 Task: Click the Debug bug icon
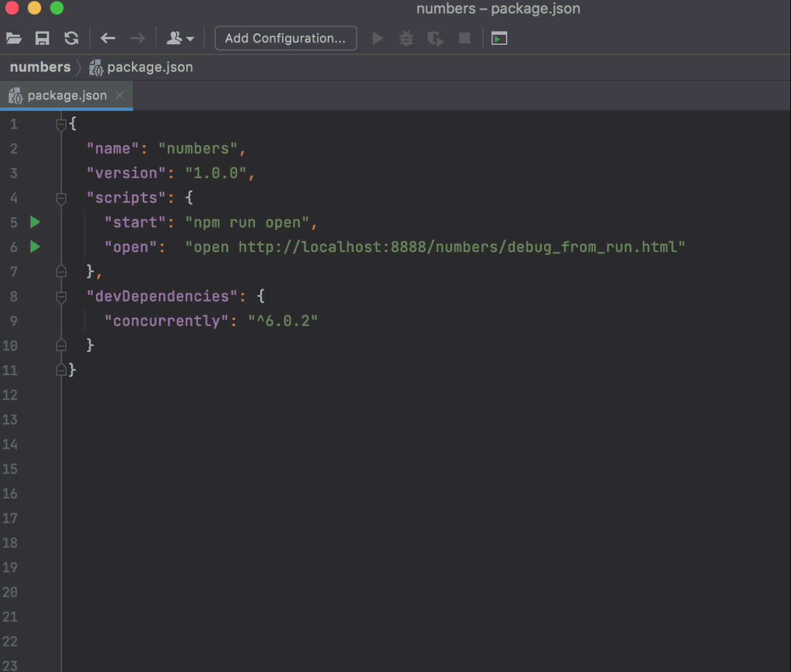coord(406,39)
